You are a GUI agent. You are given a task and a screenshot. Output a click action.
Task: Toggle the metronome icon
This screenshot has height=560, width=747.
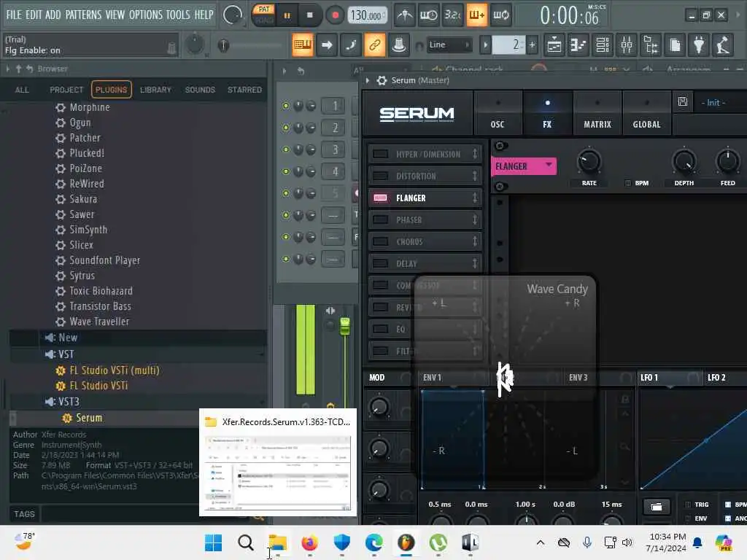(x=405, y=15)
